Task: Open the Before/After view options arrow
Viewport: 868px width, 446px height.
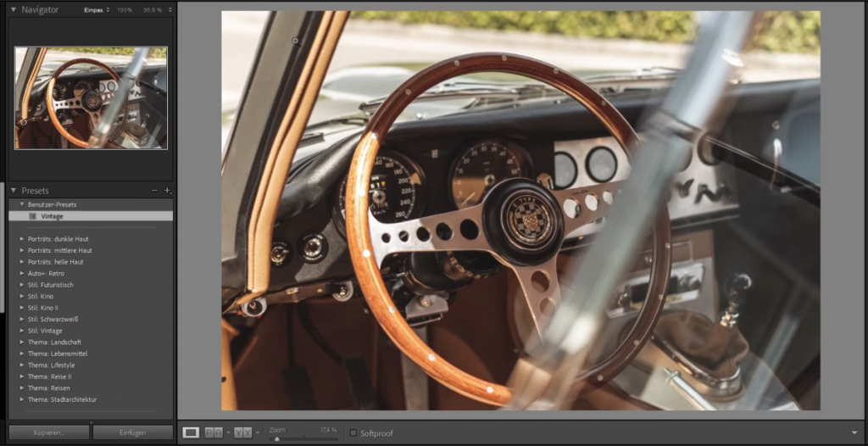Action: pyautogui.click(x=258, y=432)
